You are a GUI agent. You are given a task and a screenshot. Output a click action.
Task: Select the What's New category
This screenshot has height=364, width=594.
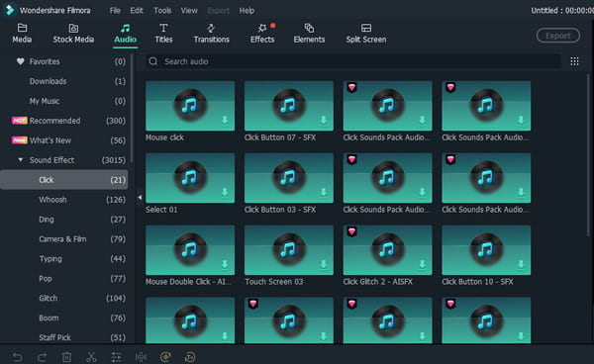click(x=65, y=140)
